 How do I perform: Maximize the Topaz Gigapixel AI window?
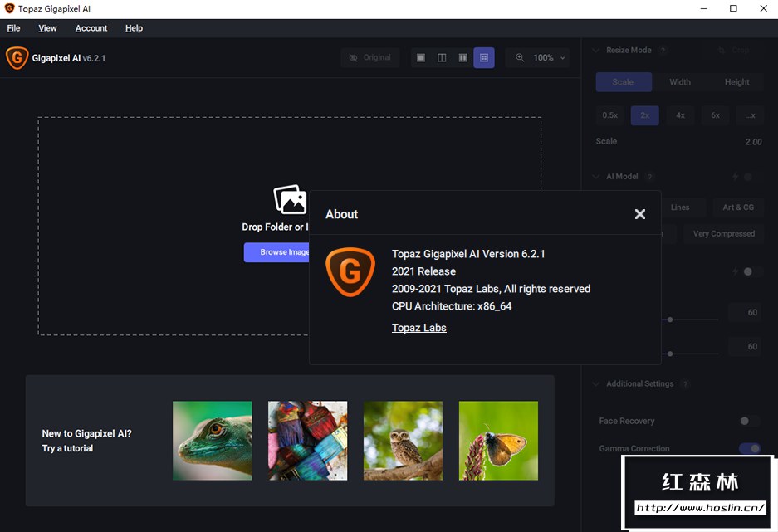tap(733, 8)
